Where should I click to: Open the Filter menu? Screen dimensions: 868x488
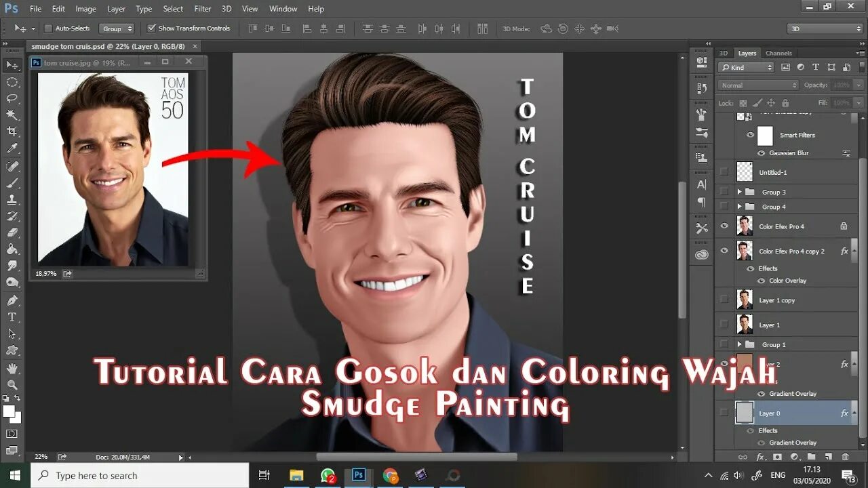(203, 9)
